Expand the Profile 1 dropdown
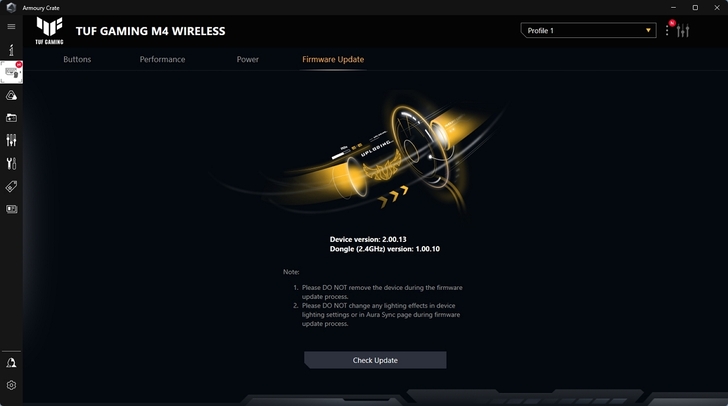Image resolution: width=728 pixels, height=406 pixels. 588,31
